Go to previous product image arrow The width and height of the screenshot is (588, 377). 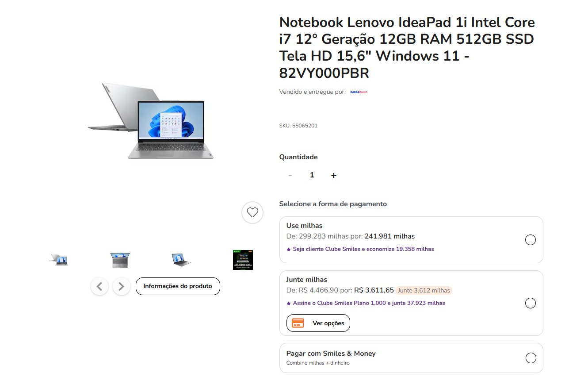click(99, 286)
